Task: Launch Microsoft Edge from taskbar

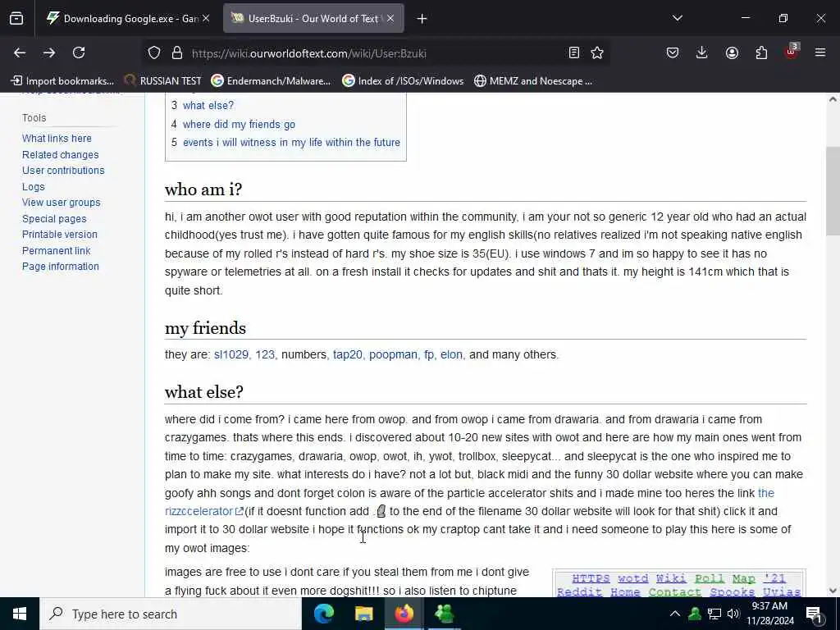Action: click(x=323, y=614)
